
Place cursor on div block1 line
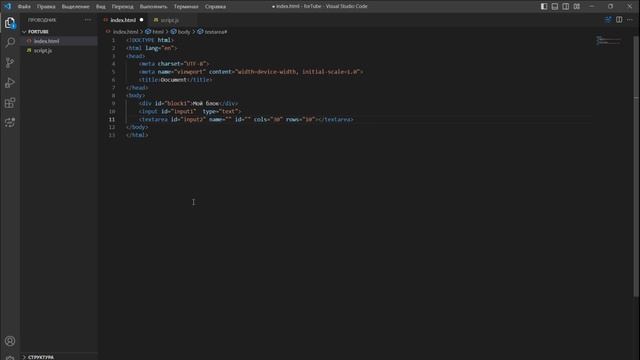click(188, 103)
